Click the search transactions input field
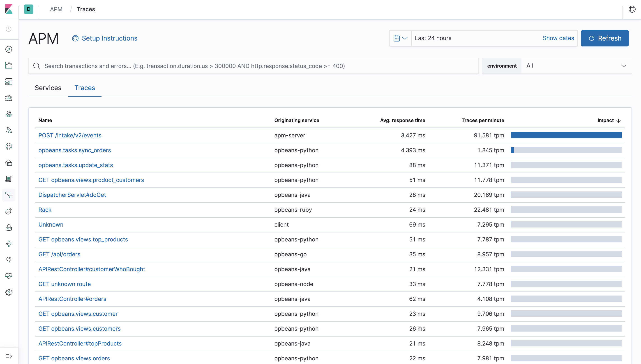 point(253,66)
